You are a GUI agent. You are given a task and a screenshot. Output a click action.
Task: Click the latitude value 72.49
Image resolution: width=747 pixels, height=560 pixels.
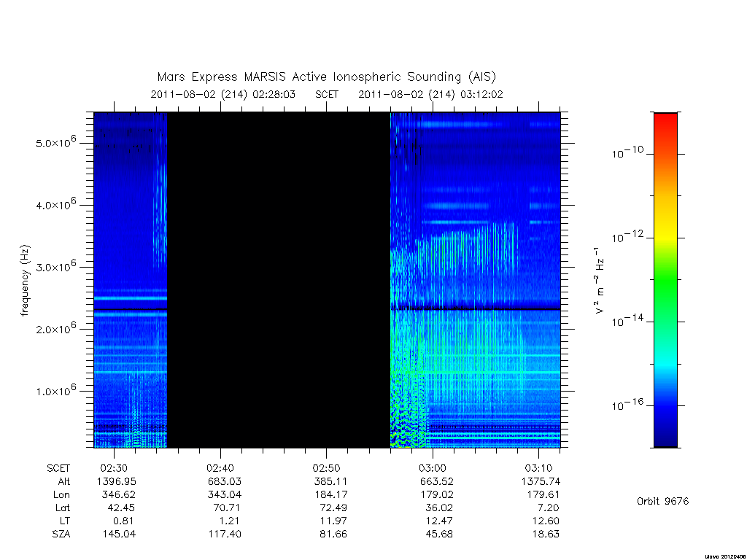click(x=333, y=508)
